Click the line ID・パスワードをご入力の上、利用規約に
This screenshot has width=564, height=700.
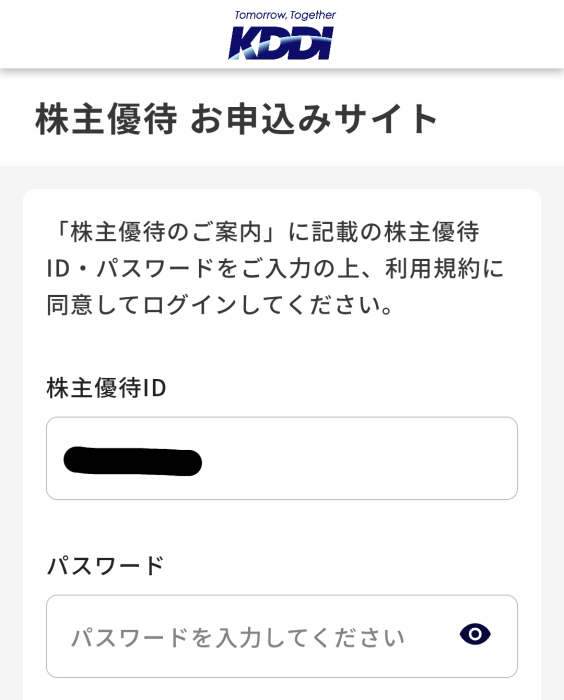(276, 268)
